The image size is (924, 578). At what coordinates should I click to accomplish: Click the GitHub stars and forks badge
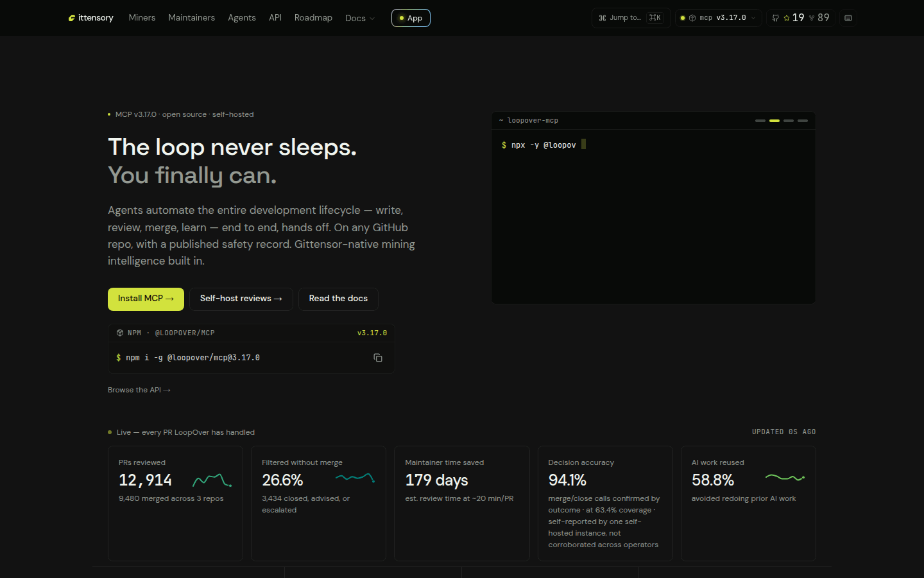(800, 18)
